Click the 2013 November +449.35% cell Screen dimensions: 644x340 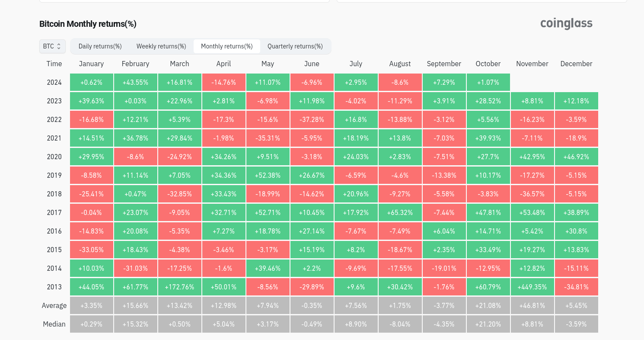coord(532,287)
